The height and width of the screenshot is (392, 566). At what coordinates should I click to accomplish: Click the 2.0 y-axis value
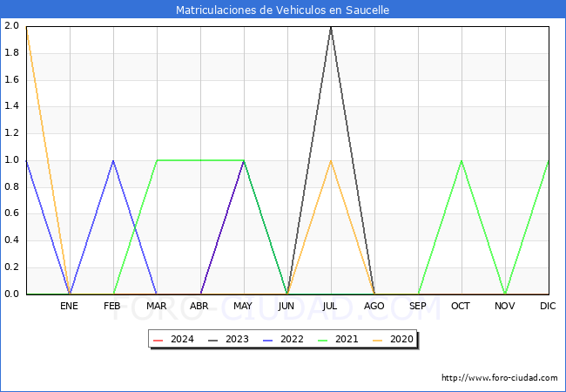tap(11, 26)
